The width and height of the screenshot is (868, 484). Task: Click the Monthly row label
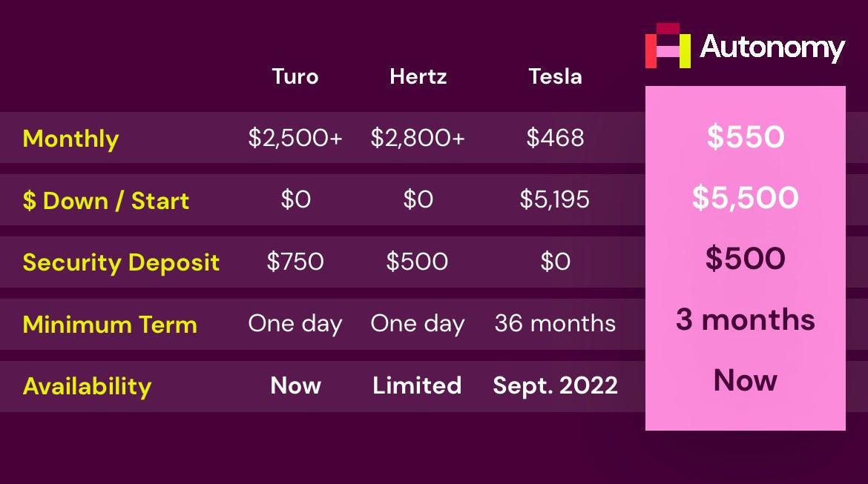(70, 139)
